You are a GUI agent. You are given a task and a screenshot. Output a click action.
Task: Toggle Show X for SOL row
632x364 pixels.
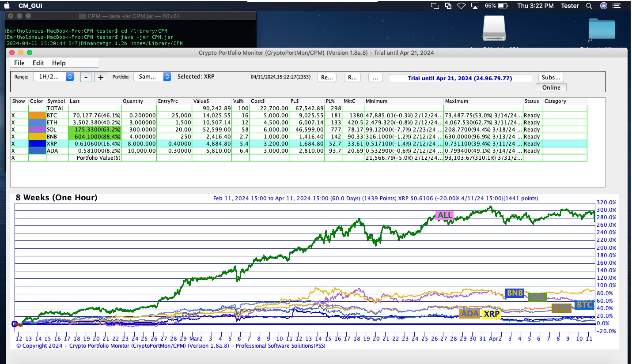pyautogui.click(x=19, y=129)
